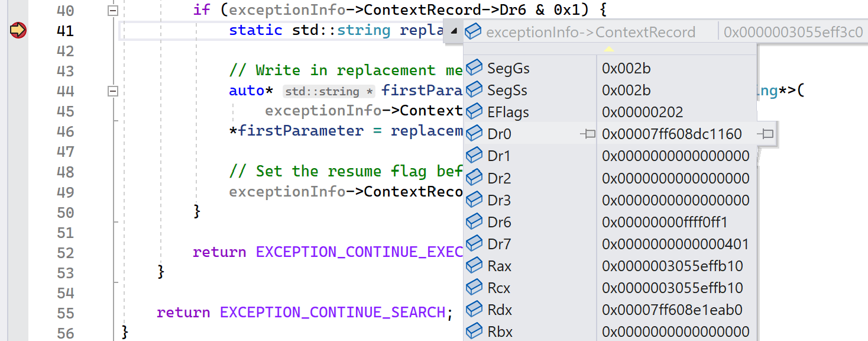Collapse the if block on line 40
868x341 pixels.
[x=113, y=10]
